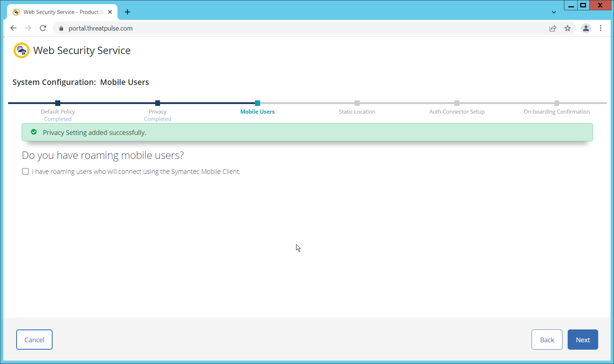
Task: View site info via the lock icon
Action: click(61, 28)
